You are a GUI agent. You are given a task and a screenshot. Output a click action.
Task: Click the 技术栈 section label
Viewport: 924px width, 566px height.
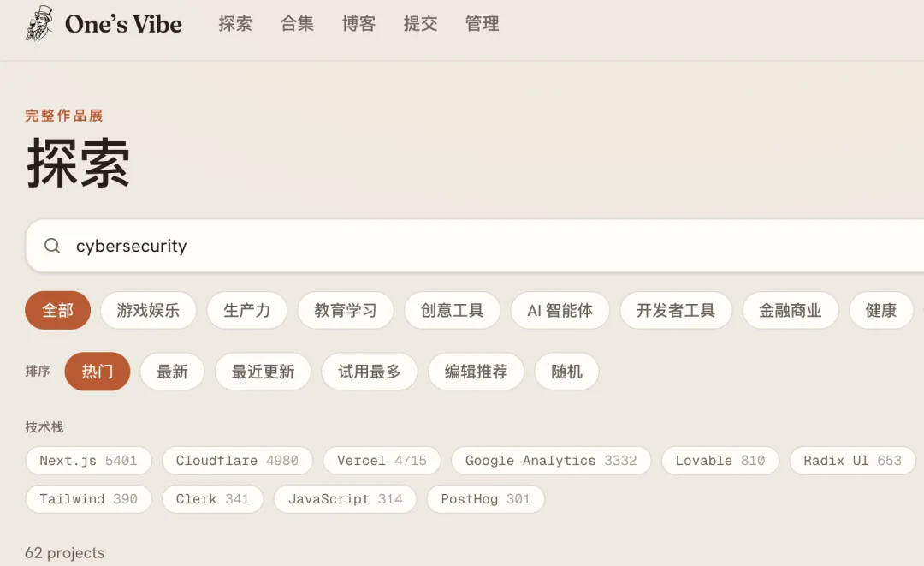[x=44, y=427]
